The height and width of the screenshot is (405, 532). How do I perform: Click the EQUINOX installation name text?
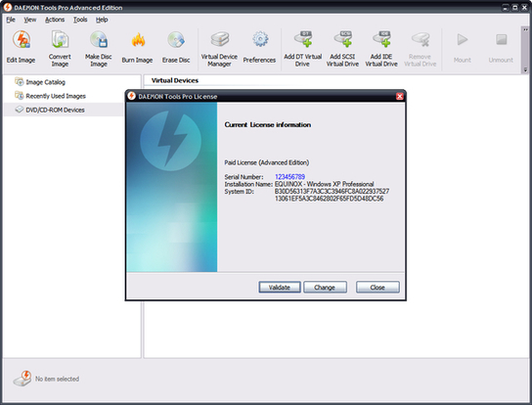point(324,184)
